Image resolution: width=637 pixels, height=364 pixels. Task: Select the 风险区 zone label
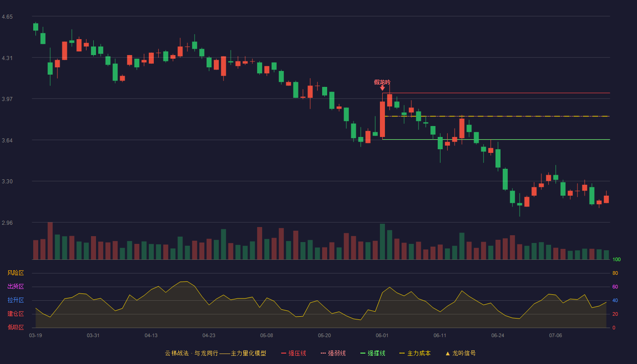[15, 273]
